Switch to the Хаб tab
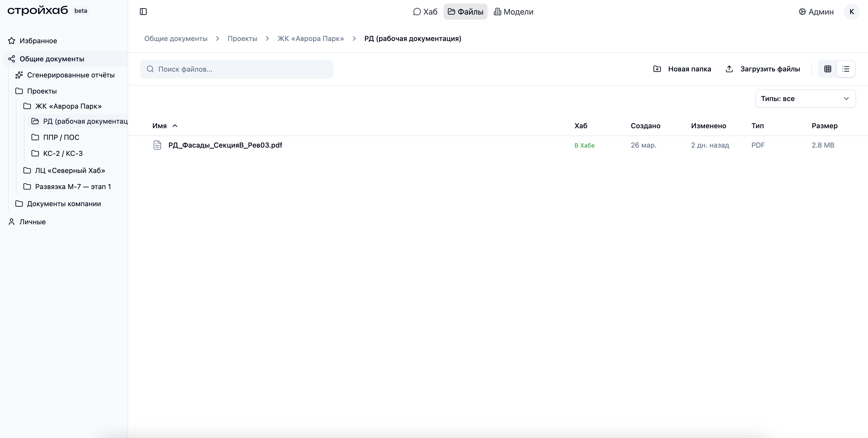This screenshot has height=438, width=868. 425,12
